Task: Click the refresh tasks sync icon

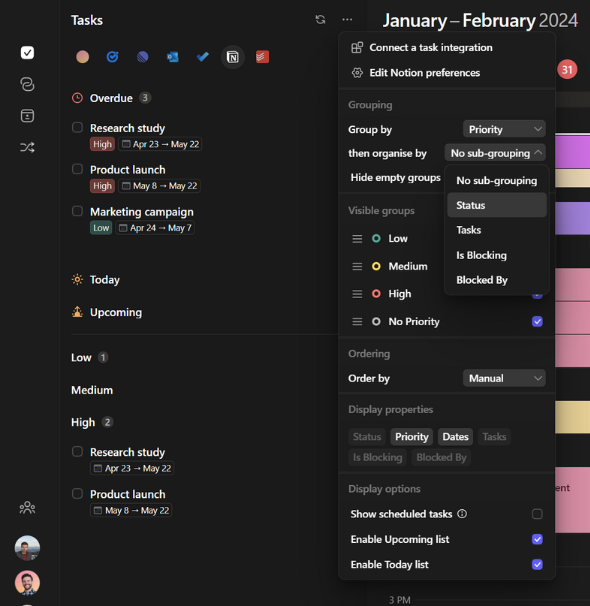Action: [x=320, y=19]
